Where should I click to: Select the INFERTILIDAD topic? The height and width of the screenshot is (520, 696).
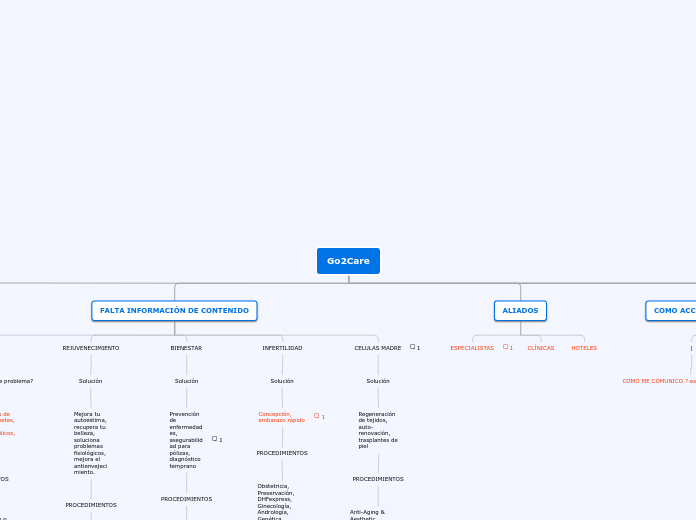click(282, 348)
